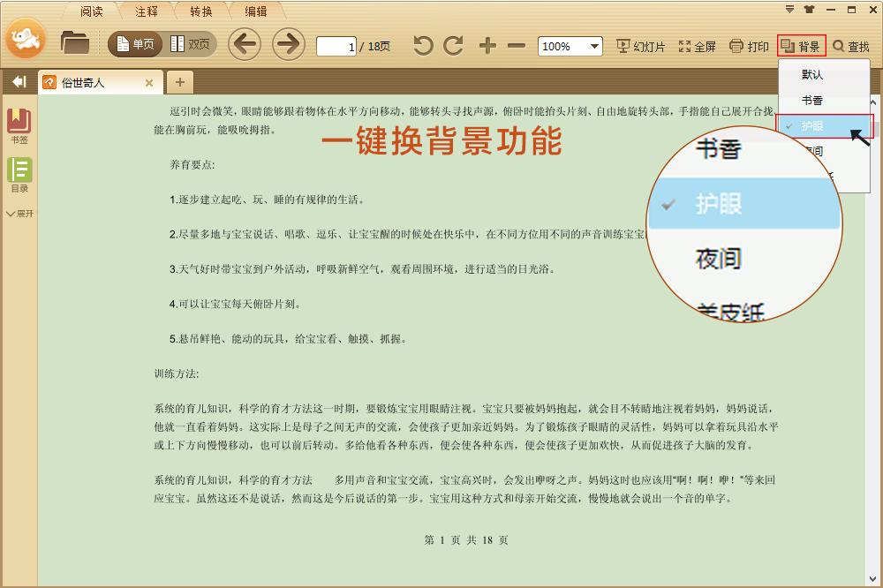Go to next page arrow
Screen dimensions: 883x588
pos(288,44)
